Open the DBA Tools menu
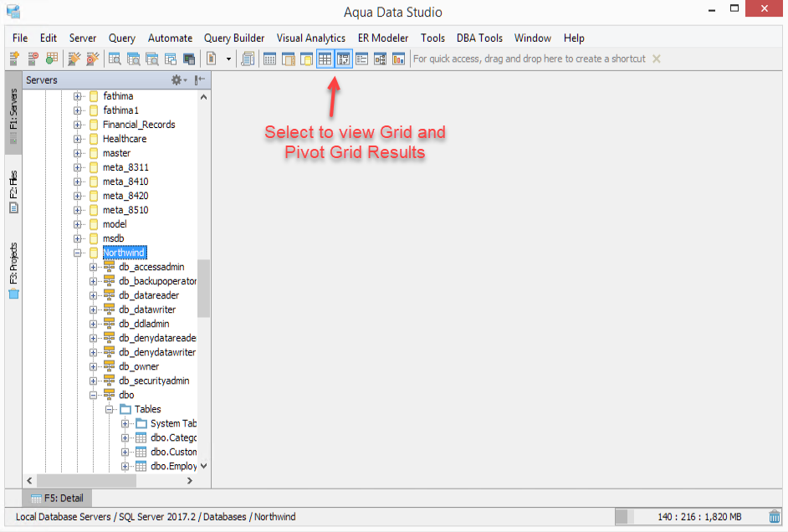788x532 pixels. [479, 38]
